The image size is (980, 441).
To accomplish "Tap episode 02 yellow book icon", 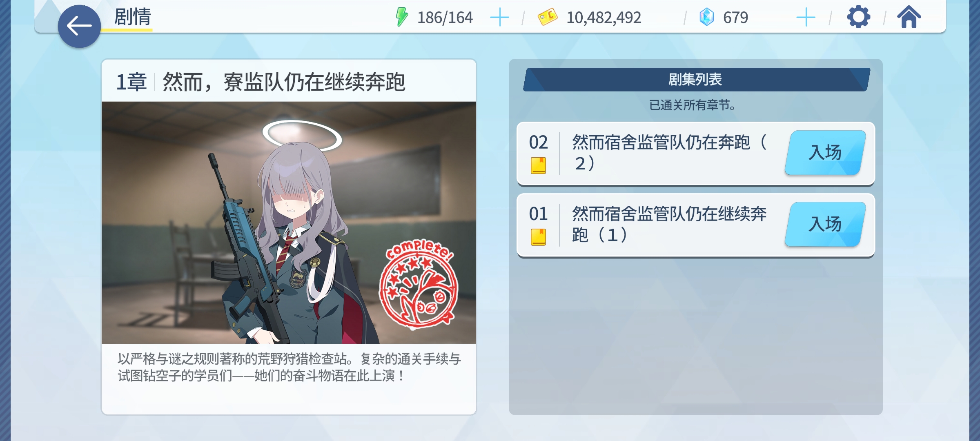I will [x=538, y=165].
